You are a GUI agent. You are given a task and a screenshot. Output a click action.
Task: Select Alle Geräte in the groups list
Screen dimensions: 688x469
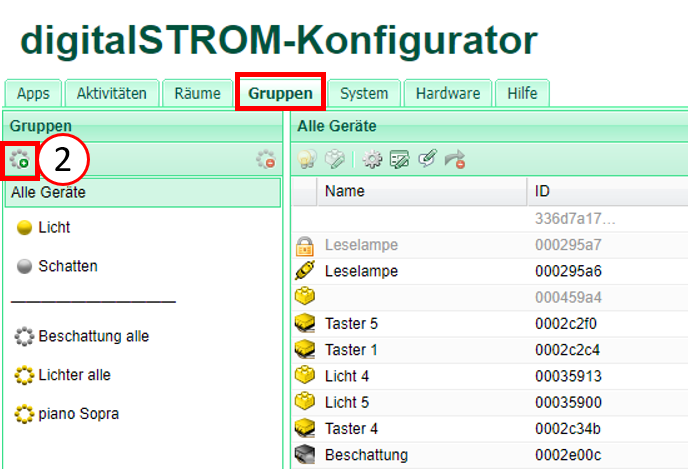click(x=143, y=193)
